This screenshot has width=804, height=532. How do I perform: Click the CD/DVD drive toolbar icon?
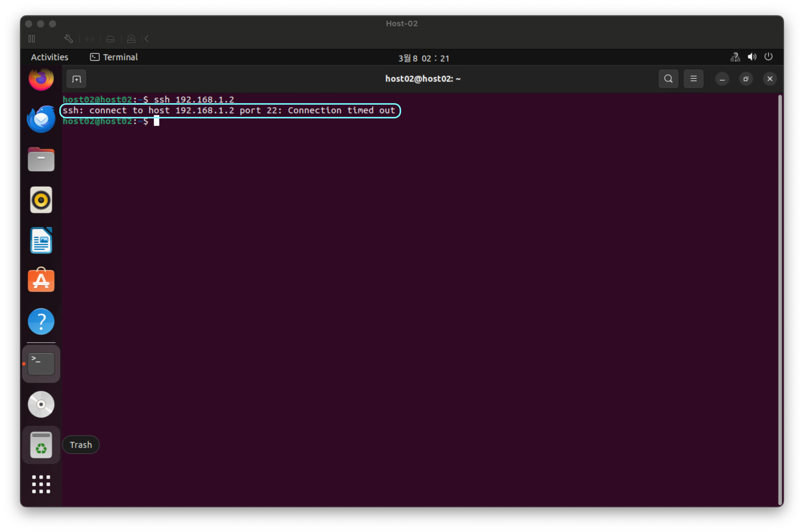(131, 39)
